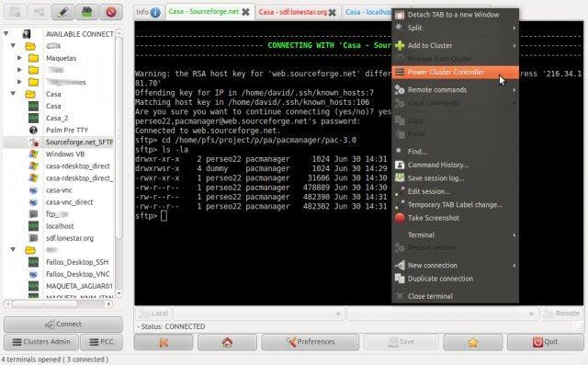Select sdf.lonestar.org connection in tree
The image size is (588, 365).
point(70,238)
